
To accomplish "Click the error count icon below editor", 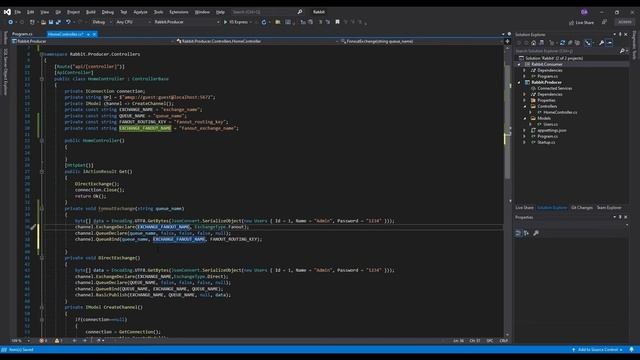I will tap(43, 340).
